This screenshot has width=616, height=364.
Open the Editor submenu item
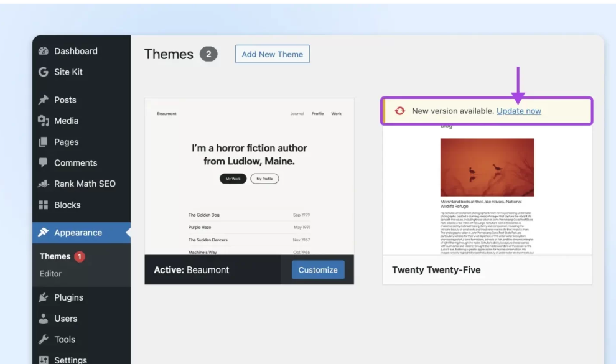[x=50, y=274]
